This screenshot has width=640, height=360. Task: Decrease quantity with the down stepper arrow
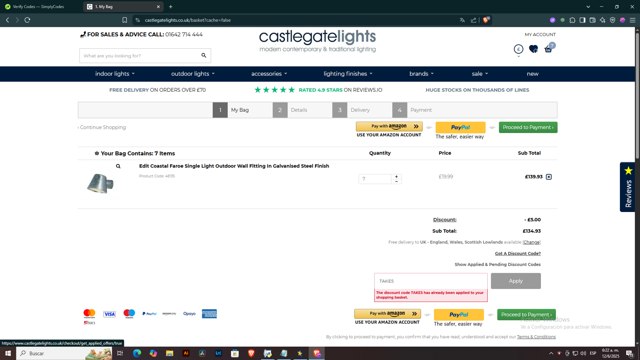[396, 181]
